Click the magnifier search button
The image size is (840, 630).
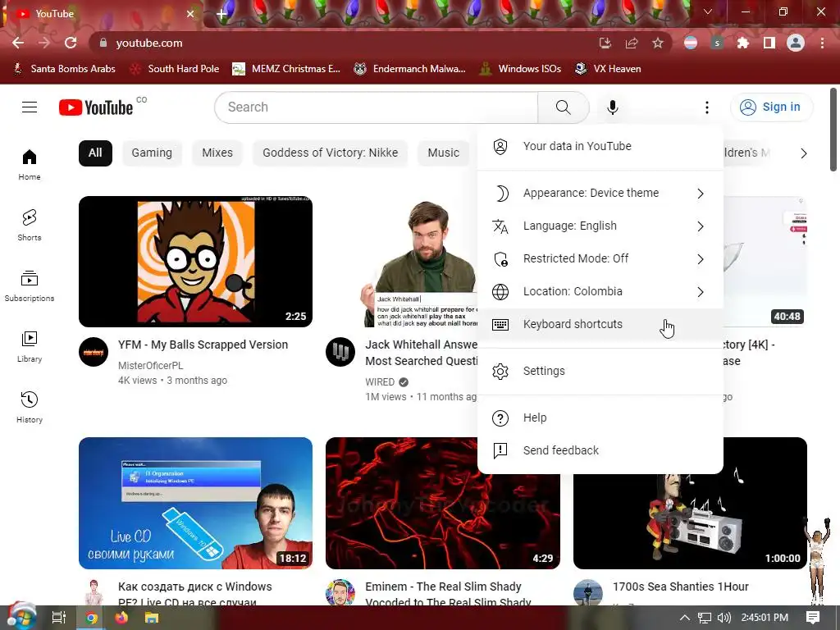pyautogui.click(x=563, y=107)
